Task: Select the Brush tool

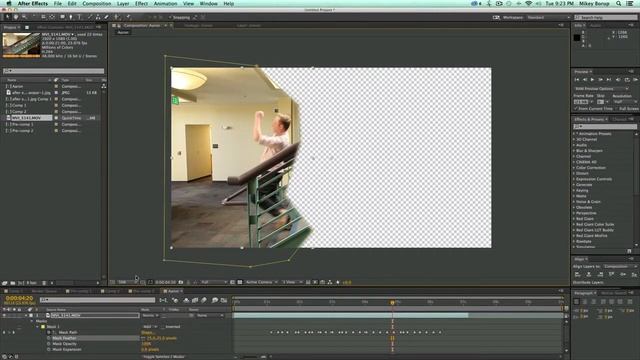Action: point(90,17)
